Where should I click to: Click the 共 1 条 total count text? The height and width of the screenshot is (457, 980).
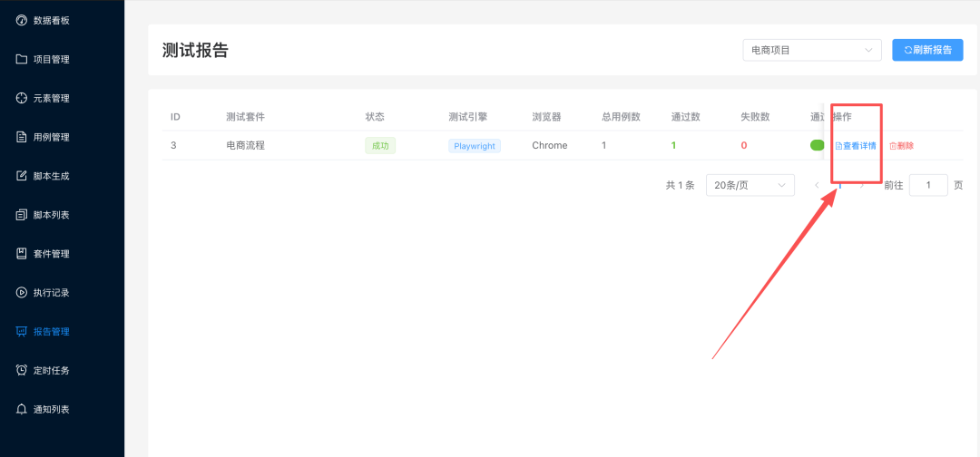pos(680,185)
